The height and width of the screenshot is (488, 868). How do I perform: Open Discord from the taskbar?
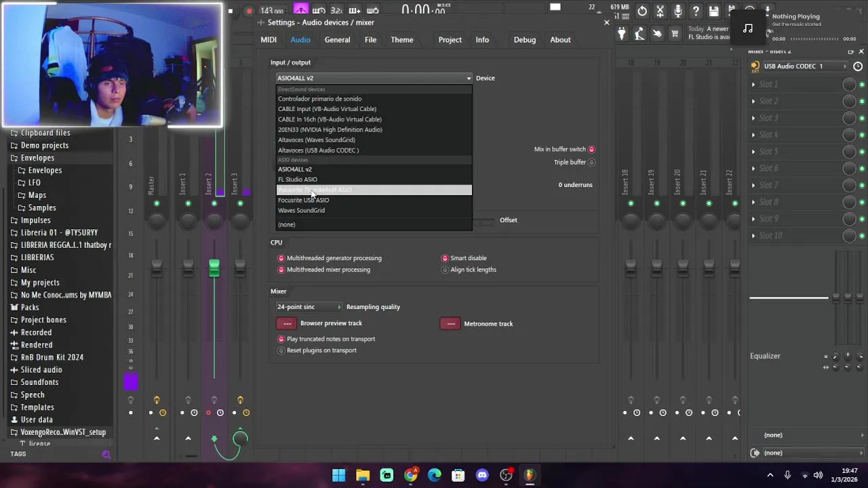click(x=482, y=475)
